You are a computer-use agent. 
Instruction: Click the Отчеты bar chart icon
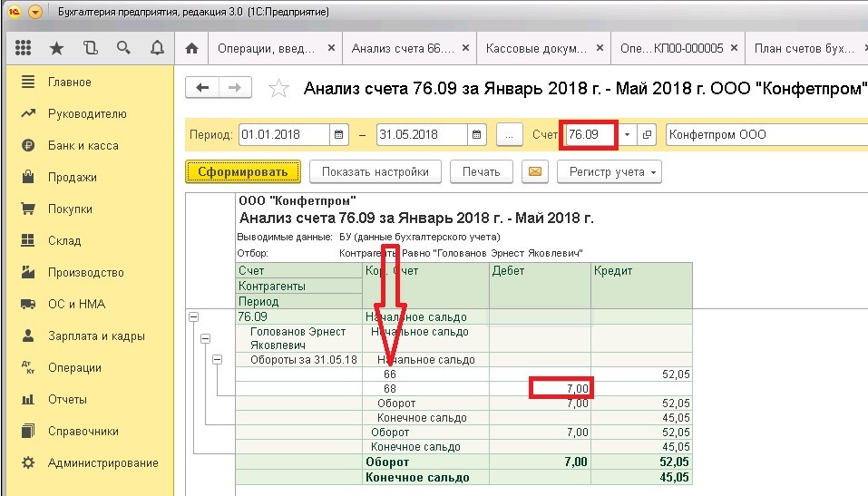click(28, 399)
